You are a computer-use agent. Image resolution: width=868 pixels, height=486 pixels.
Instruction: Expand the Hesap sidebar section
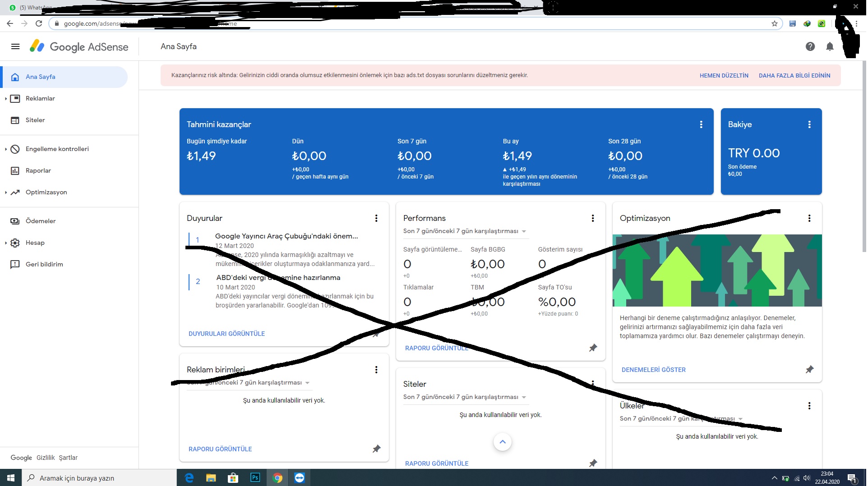pyautogui.click(x=6, y=243)
